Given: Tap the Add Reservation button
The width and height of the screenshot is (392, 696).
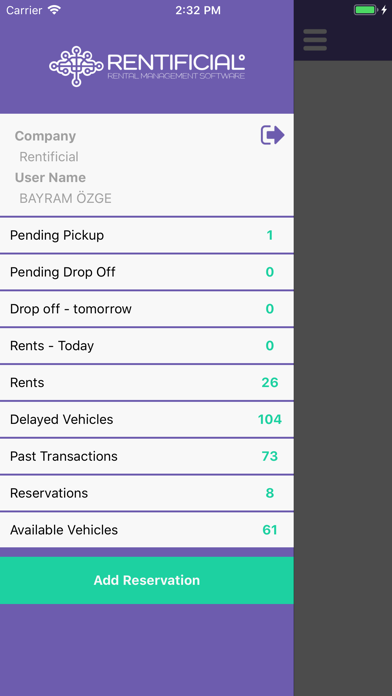Looking at the screenshot, I should (x=147, y=580).
